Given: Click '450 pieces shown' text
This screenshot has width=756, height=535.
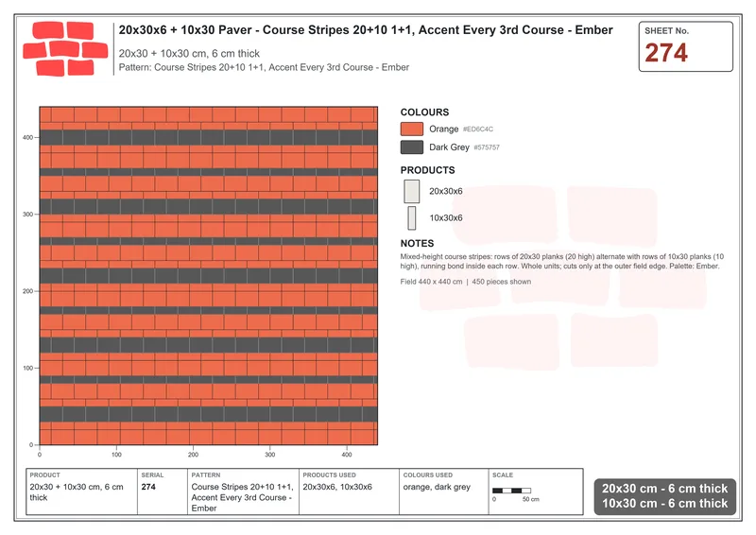Looking at the screenshot, I should click(502, 282).
